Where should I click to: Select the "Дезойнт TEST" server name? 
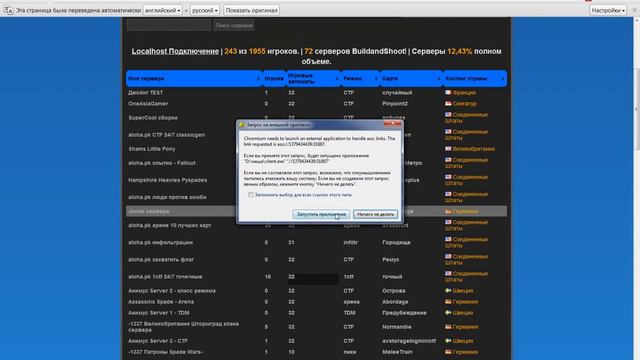146,93
